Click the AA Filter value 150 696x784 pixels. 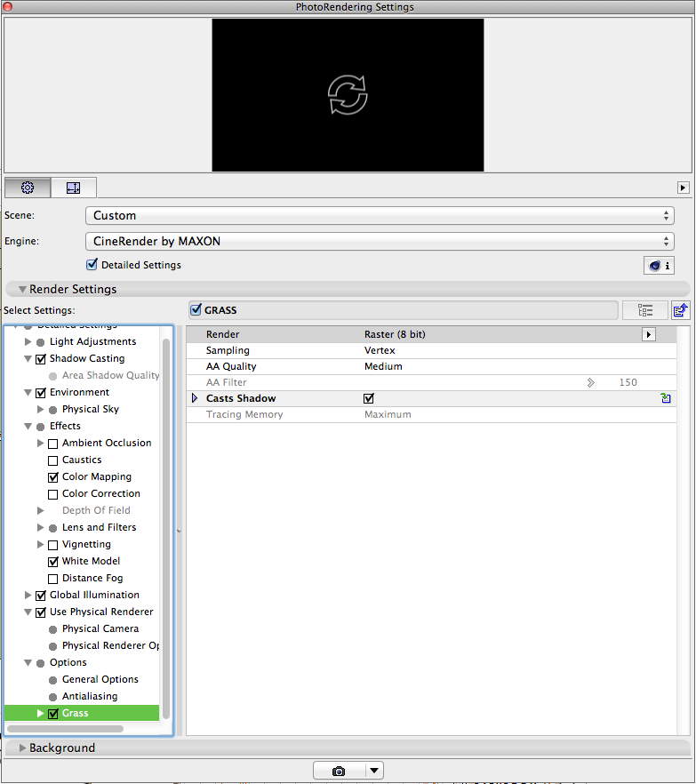pos(628,382)
